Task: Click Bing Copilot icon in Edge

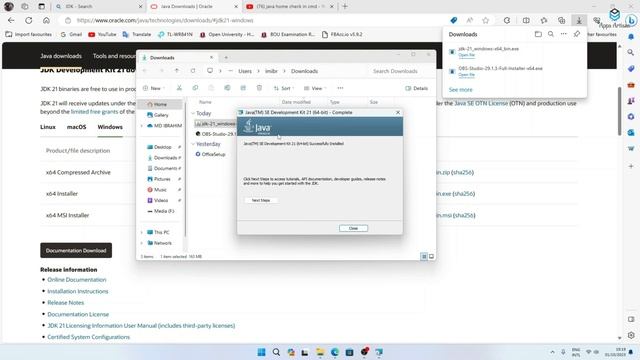Action: coord(631,20)
